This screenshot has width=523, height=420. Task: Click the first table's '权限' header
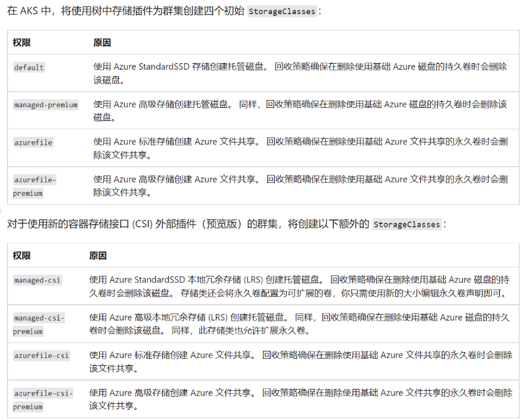[x=21, y=43]
